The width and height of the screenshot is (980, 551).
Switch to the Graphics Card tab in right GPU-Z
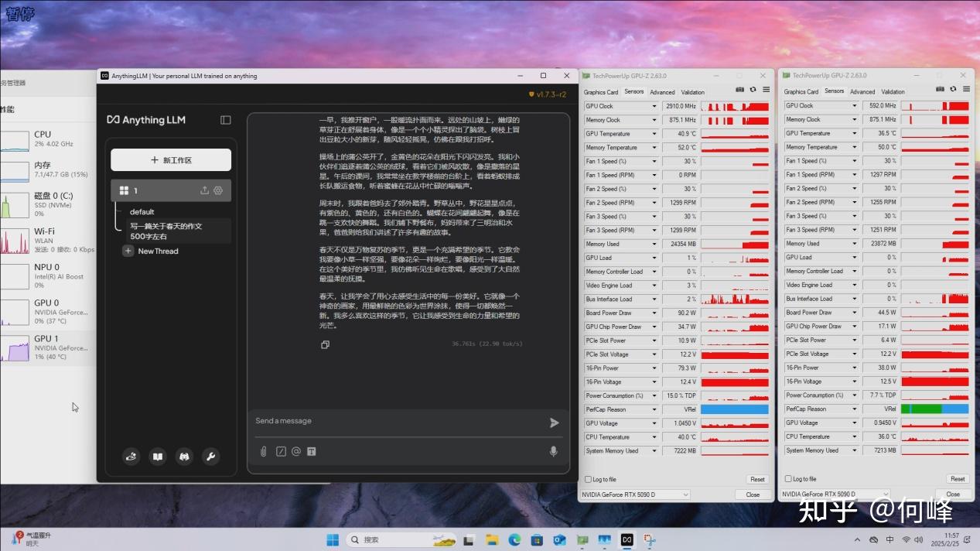tap(801, 91)
